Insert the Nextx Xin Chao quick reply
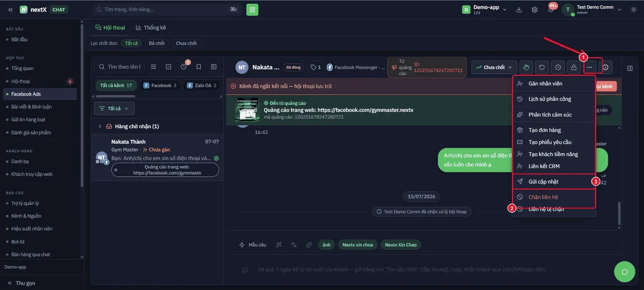The image size is (644, 290). click(401, 245)
